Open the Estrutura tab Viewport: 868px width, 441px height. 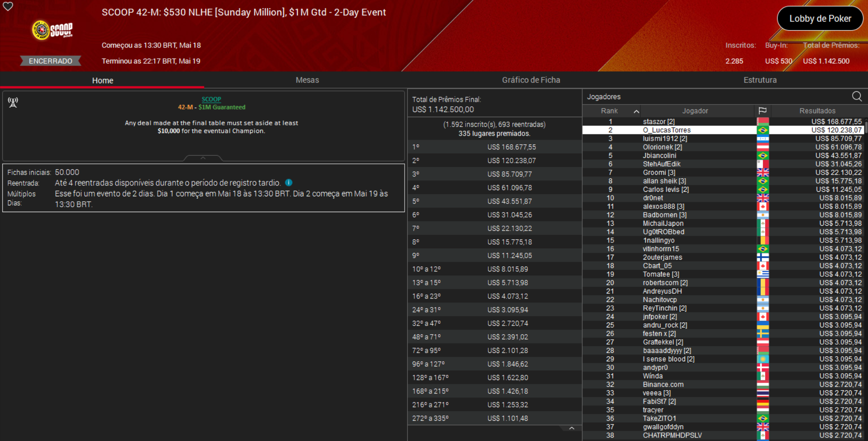coord(760,80)
